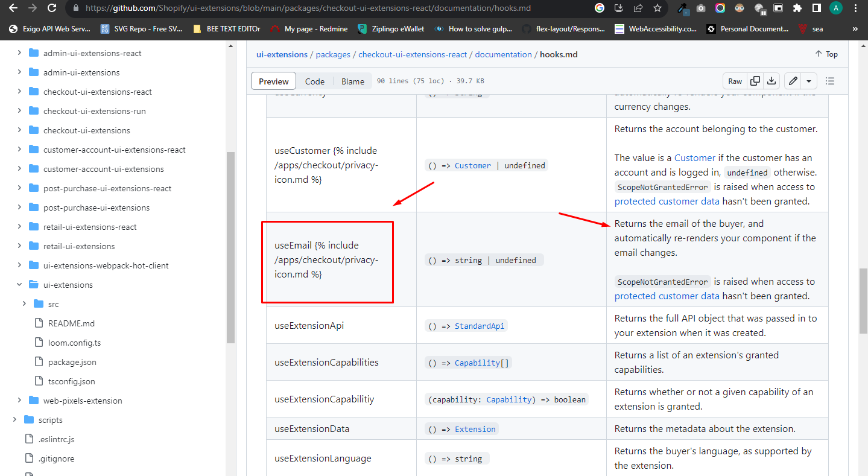The image size is (868, 476).
Task: Expand admin-ui-extensions folder chevron
Action: pyautogui.click(x=19, y=72)
